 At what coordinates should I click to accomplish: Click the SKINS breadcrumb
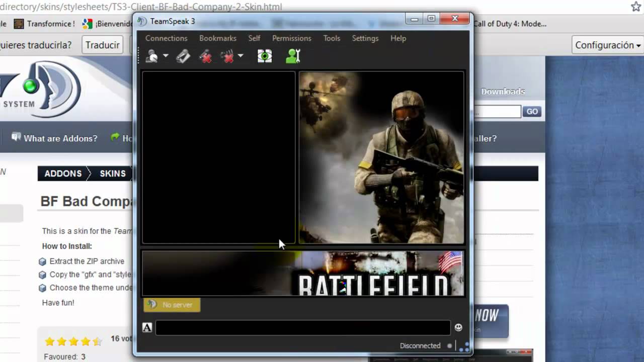[x=113, y=173]
